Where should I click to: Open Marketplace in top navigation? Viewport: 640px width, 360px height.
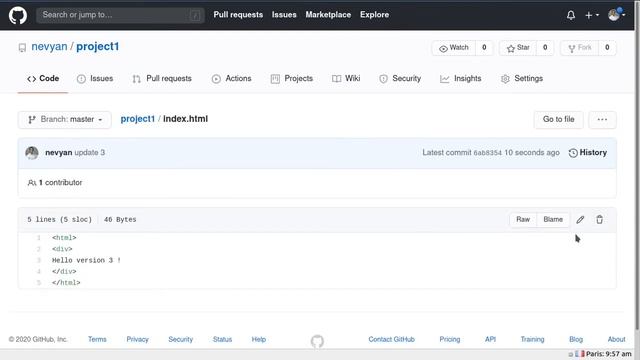pos(328,15)
